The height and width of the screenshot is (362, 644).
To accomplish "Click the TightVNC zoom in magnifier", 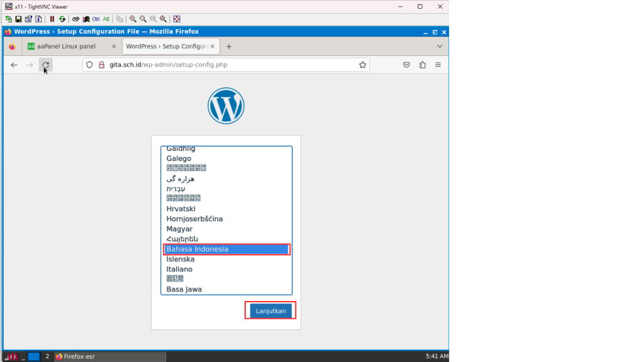I will tap(133, 19).
